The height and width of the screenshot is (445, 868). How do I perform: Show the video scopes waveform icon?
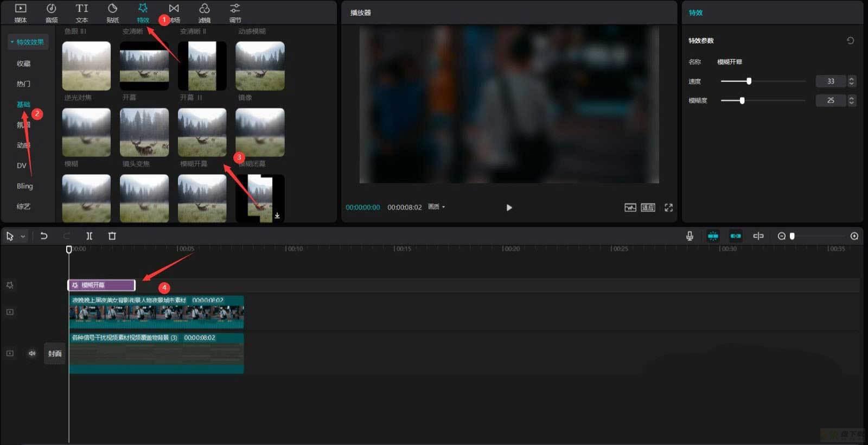click(x=630, y=207)
